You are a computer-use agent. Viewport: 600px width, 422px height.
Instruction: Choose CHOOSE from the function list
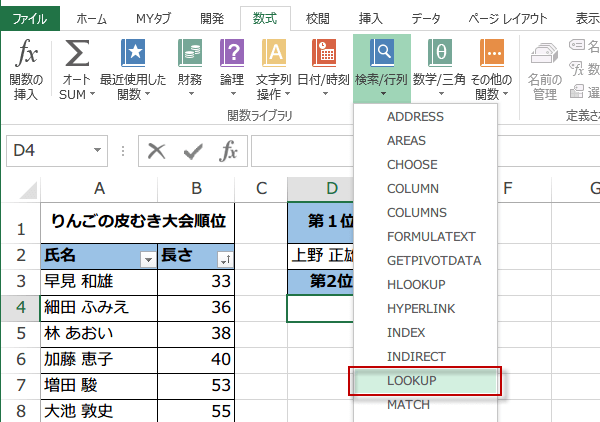pyautogui.click(x=426, y=165)
